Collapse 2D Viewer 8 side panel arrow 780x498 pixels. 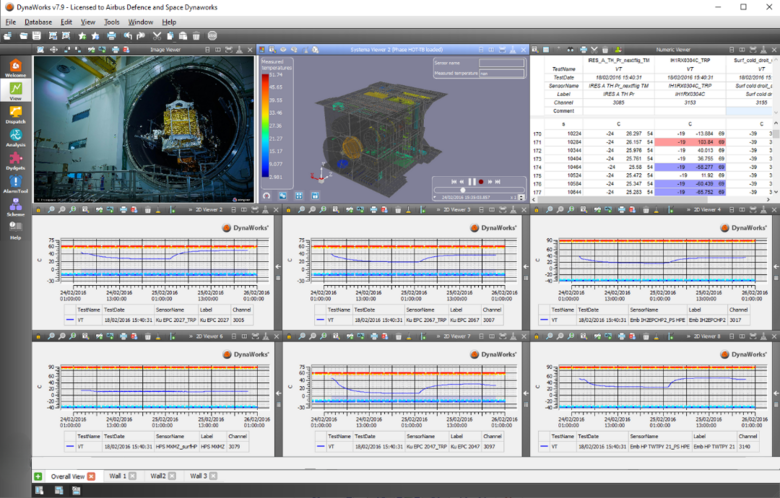(776, 393)
